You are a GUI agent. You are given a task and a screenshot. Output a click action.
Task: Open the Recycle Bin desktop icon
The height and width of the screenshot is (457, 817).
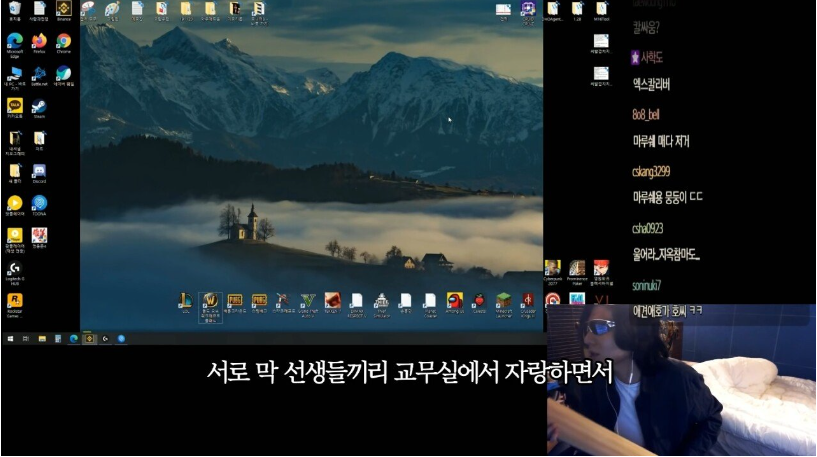pos(15,10)
